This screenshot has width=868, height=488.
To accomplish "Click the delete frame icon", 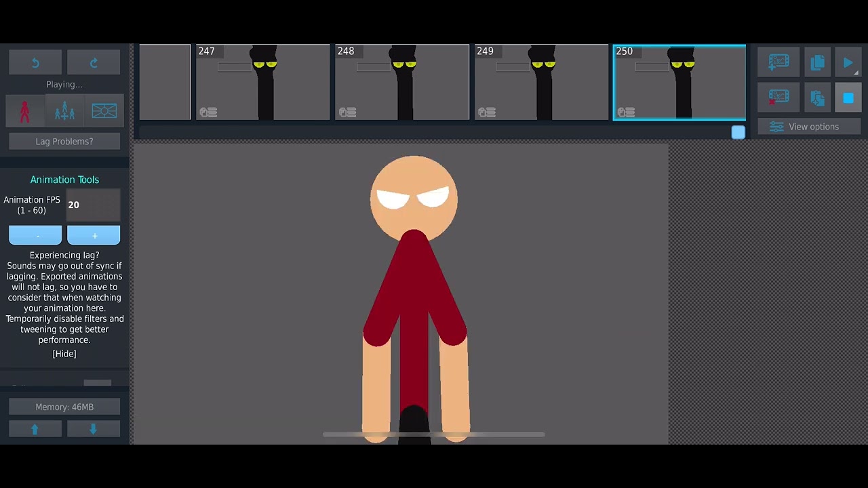I will pyautogui.click(x=778, y=98).
